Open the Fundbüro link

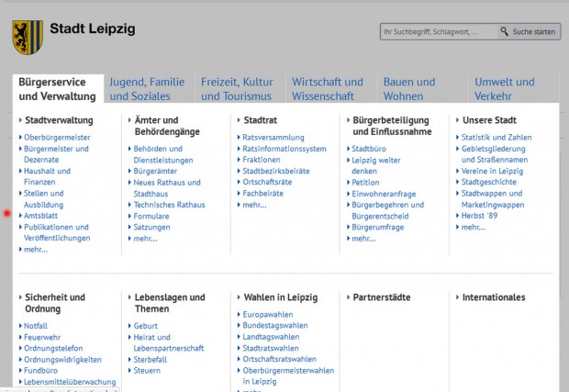(40, 371)
